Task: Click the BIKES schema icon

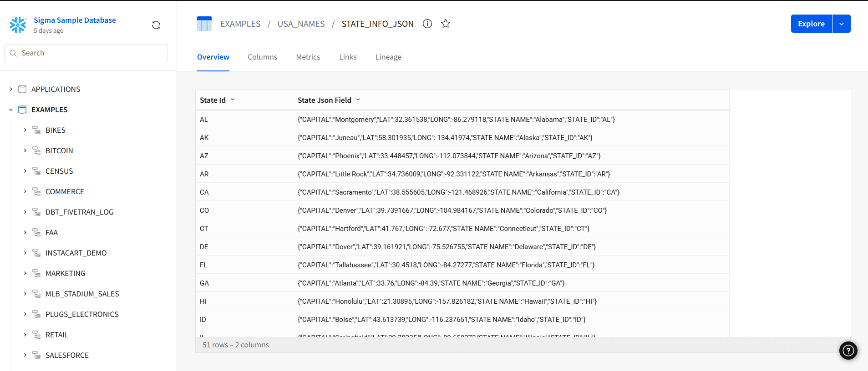Action: [36, 130]
